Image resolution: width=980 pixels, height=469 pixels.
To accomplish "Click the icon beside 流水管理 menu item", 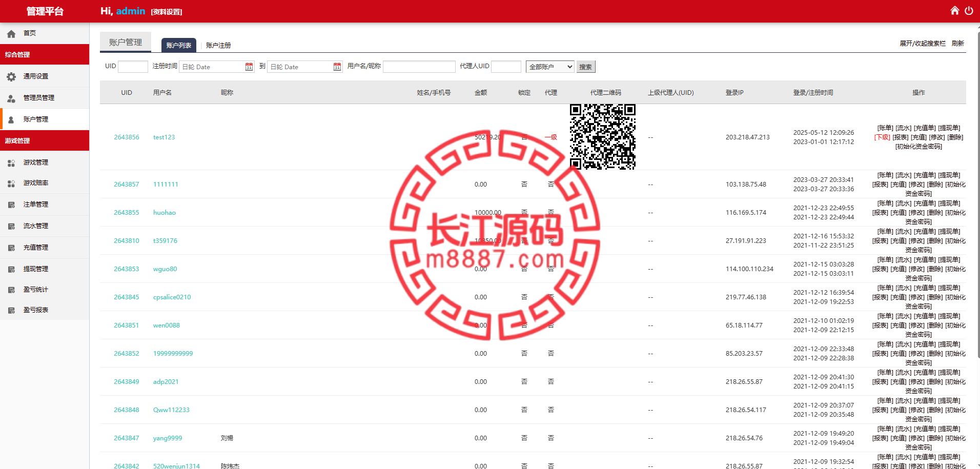I will (x=11, y=227).
